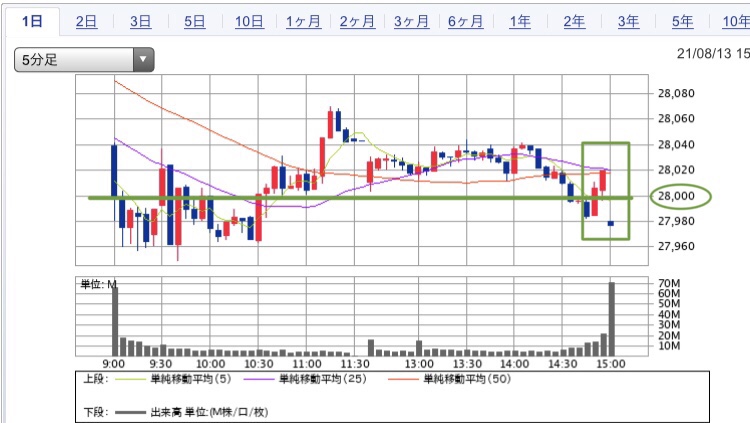Image resolution: width=750 pixels, height=423 pixels.
Task: Select the 1日 period tab
Action: [32, 22]
